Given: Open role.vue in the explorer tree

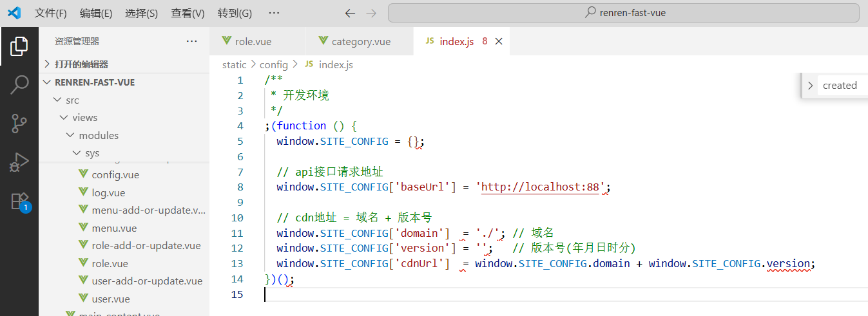Looking at the screenshot, I should 110,264.
